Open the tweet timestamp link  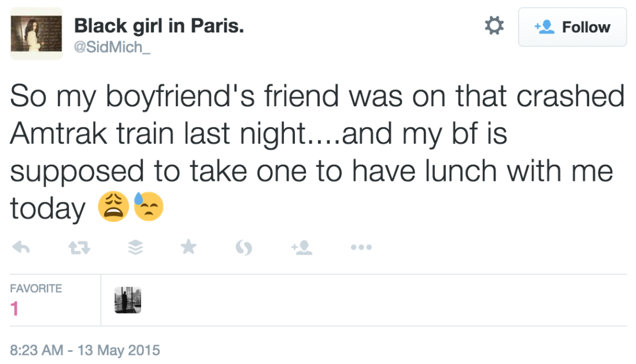click(84, 350)
